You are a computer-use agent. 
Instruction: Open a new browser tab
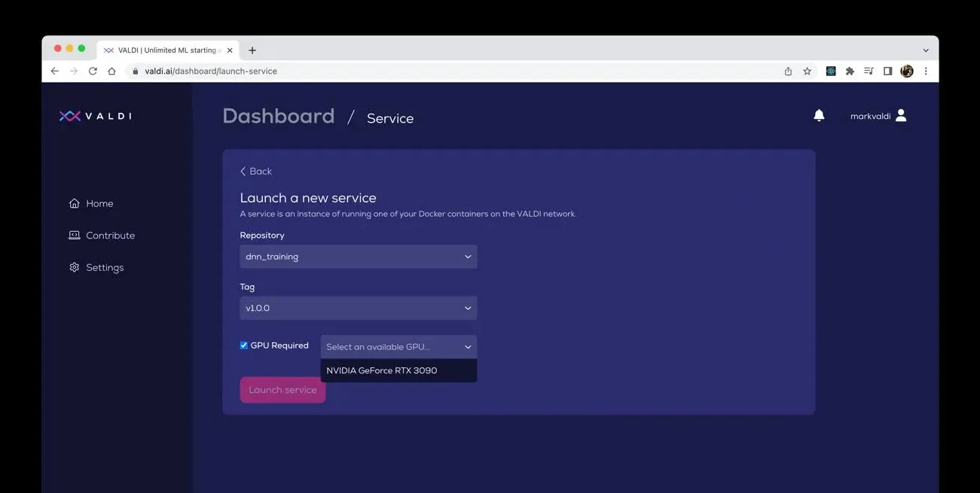coord(252,50)
